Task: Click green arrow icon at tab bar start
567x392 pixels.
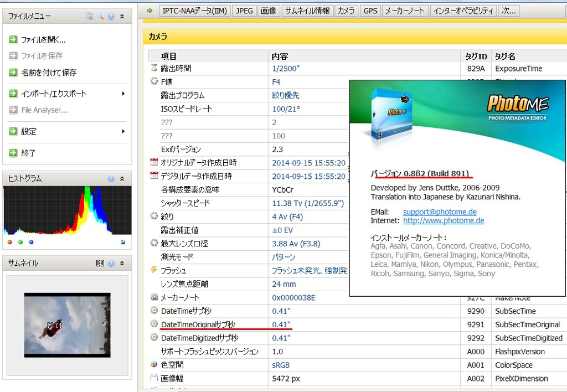Action: click(x=150, y=11)
